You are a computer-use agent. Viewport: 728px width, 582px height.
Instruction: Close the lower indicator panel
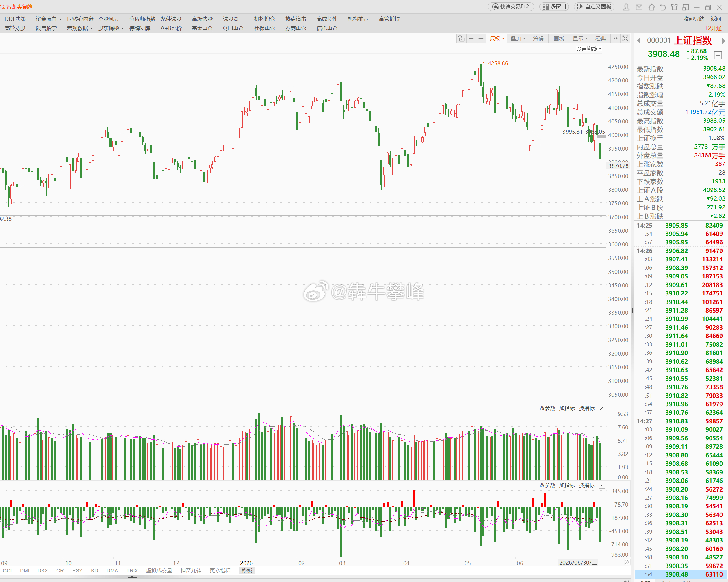click(x=602, y=485)
